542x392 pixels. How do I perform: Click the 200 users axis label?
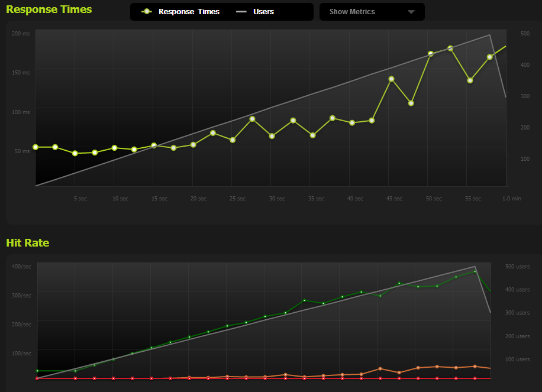point(518,336)
